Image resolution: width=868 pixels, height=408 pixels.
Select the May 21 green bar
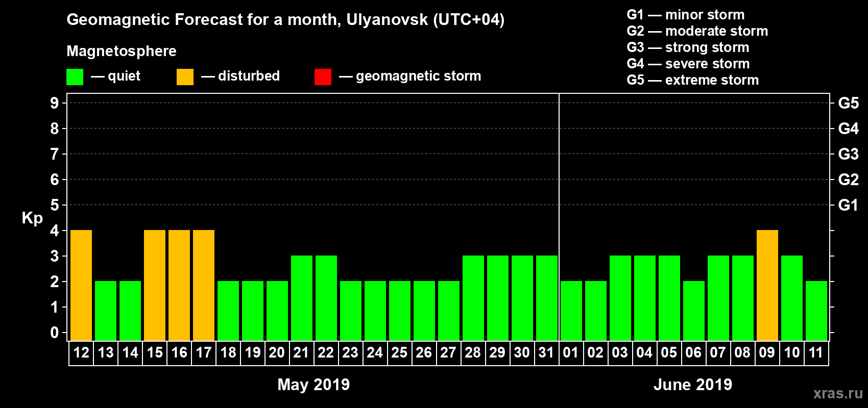click(302, 298)
